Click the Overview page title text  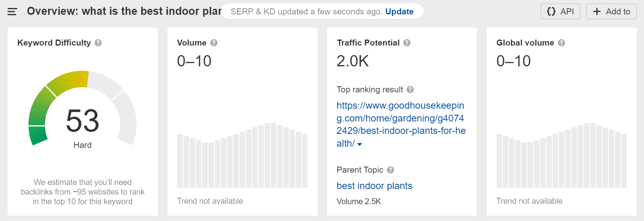(x=124, y=11)
